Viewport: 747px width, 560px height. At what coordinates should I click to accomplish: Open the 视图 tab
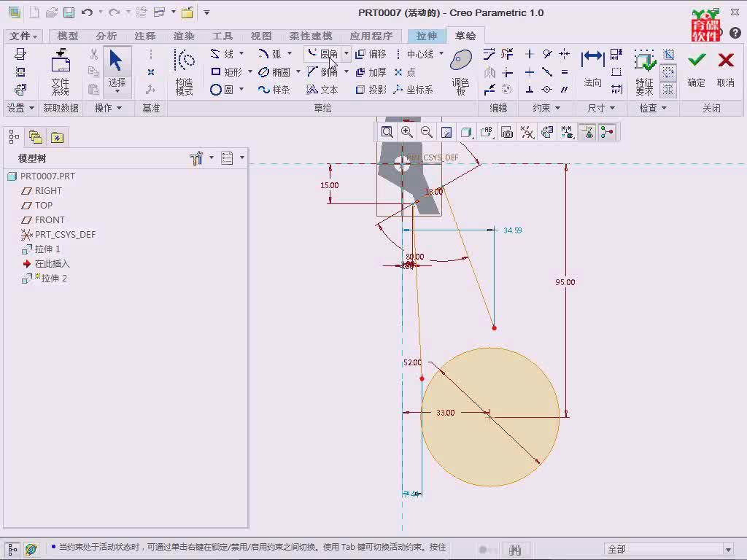tap(261, 36)
